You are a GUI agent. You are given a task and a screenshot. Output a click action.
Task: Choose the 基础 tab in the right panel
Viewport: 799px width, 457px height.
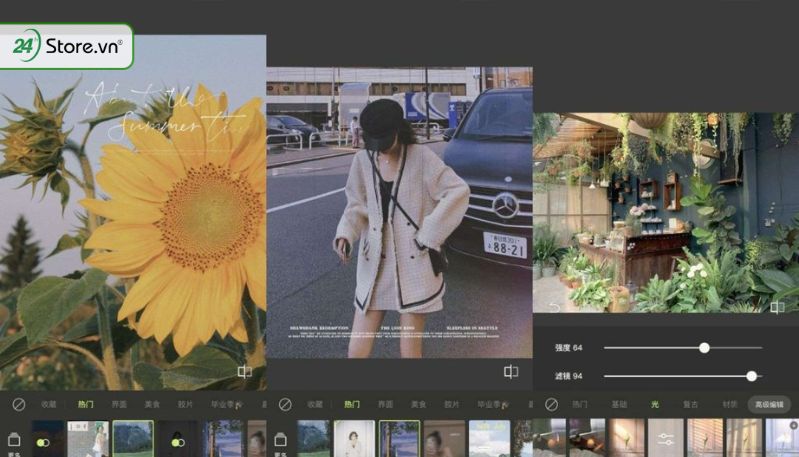coord(619,404)
